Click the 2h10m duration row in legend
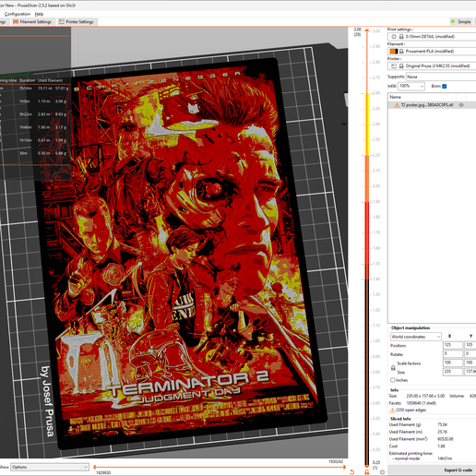 click(x=35, y=89)
